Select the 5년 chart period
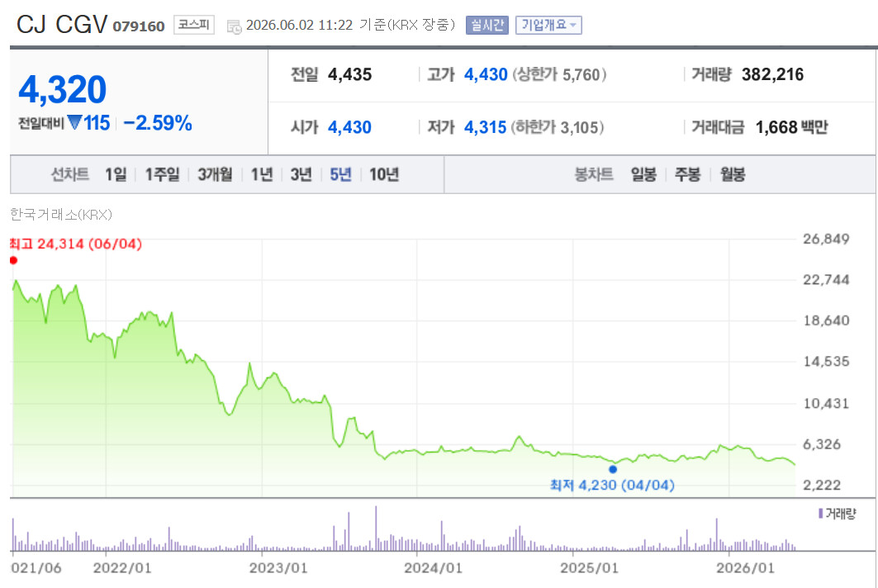The image size is (878, 588). click(x=340, y=175)
